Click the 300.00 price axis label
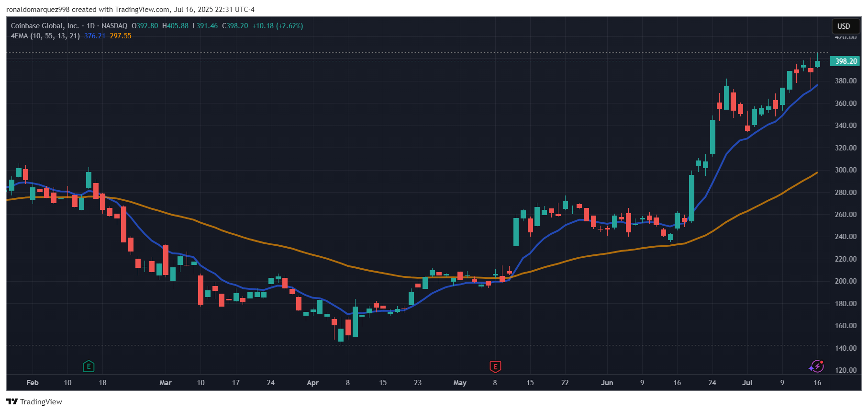Image resolution: width=868 pixels, height=412 pixels. click(846, 170)
